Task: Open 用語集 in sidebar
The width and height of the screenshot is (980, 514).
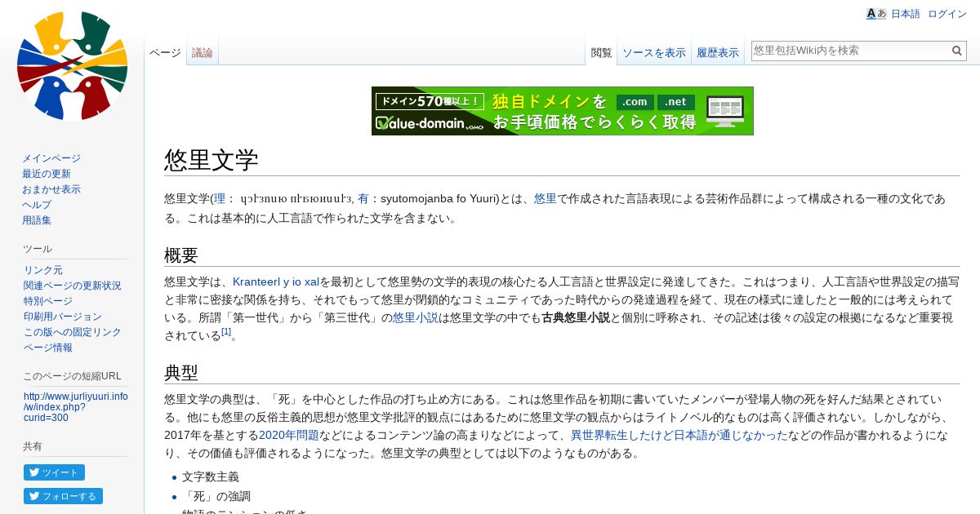Action: coord(37,220)
